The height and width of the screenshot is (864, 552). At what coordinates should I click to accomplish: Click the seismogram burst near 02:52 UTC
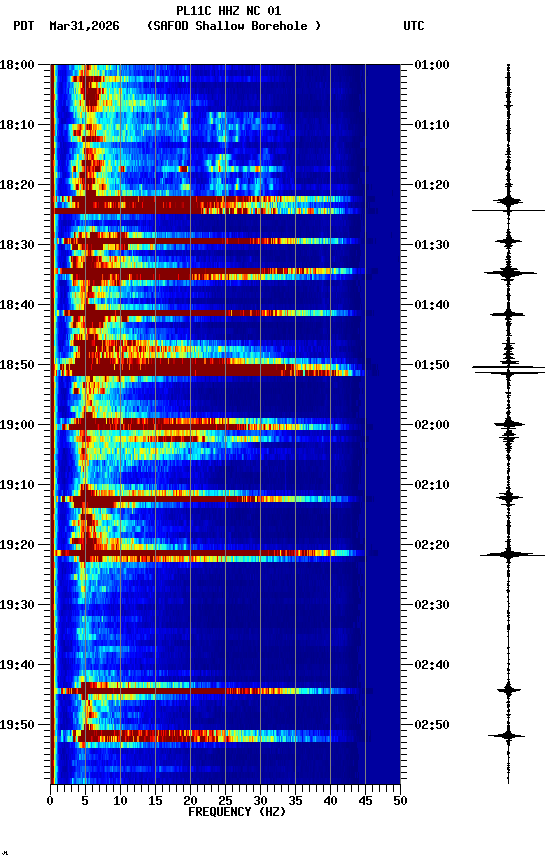[507, 736]
